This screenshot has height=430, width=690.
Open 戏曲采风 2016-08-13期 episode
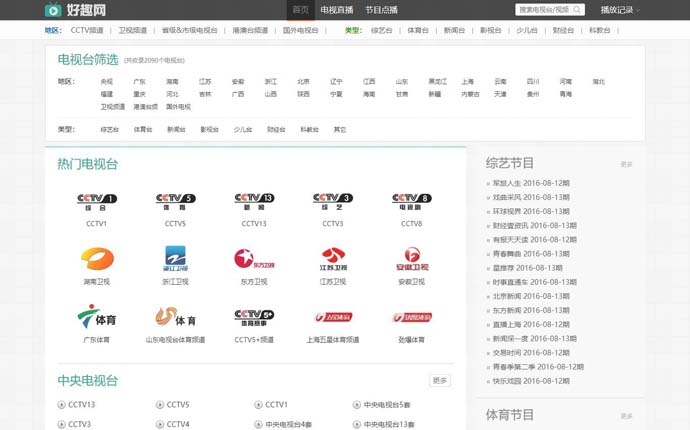click(531, 197)
